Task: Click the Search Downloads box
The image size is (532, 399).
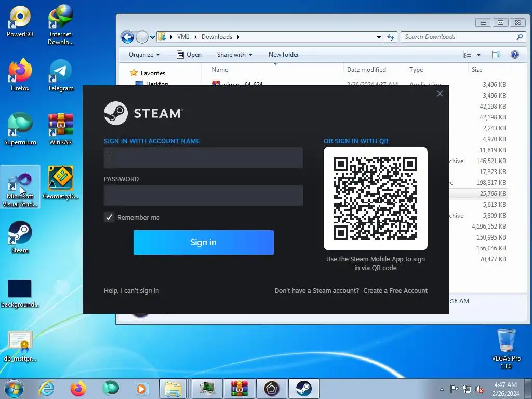Action: coord(463,37)
